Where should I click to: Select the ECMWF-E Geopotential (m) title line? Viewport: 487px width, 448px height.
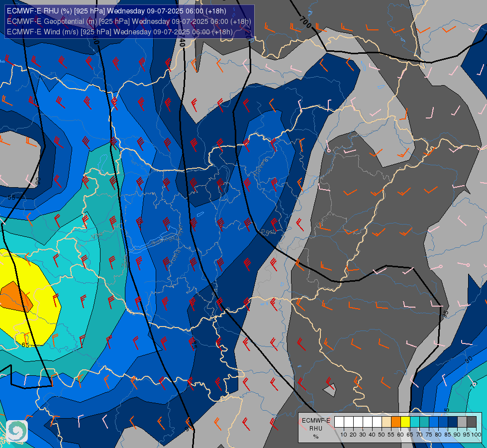(129, 21)
